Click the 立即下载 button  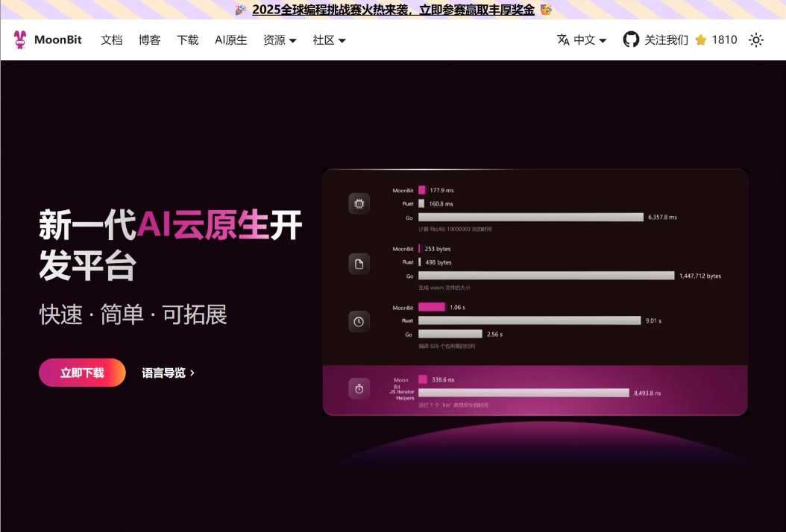pos(82,373)
